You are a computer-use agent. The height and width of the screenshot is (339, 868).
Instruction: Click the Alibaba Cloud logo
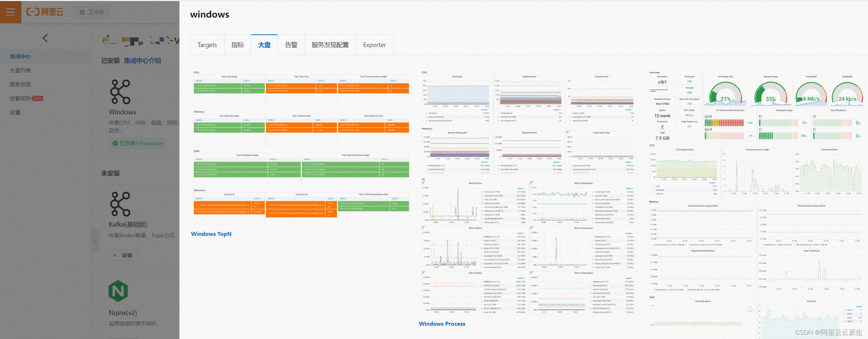(45, 12)
